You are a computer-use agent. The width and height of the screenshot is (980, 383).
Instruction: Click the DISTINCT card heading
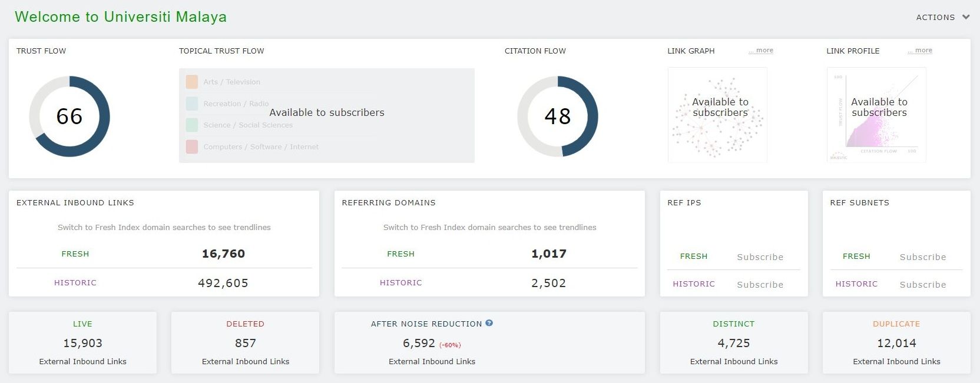[734, 324]
